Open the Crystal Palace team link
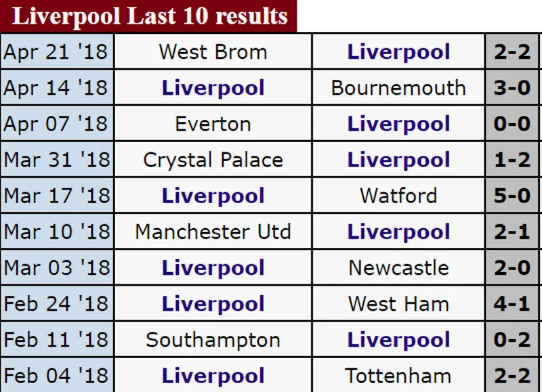The height and width of the screenshot is (392, 542). pyautogui.click(x=213, y=160)
